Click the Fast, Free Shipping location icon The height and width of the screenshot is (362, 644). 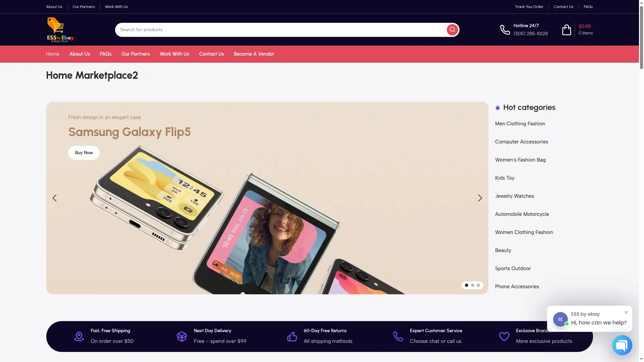coord(79,336)
